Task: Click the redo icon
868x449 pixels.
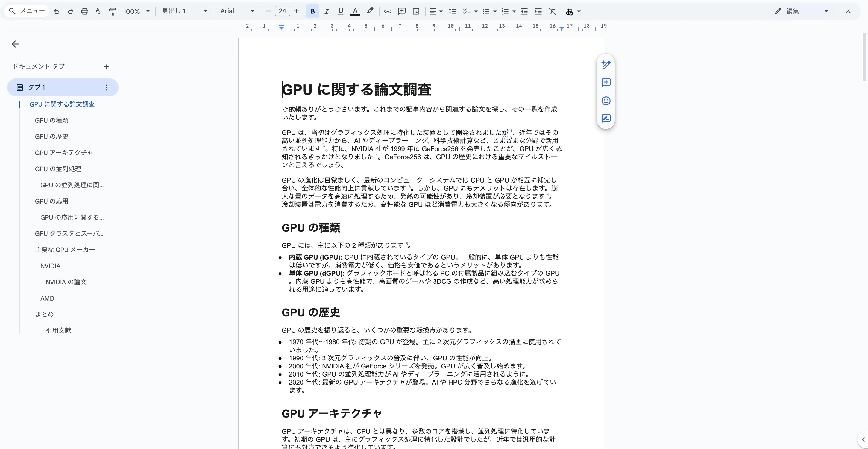Action: [x=70, y=11]
